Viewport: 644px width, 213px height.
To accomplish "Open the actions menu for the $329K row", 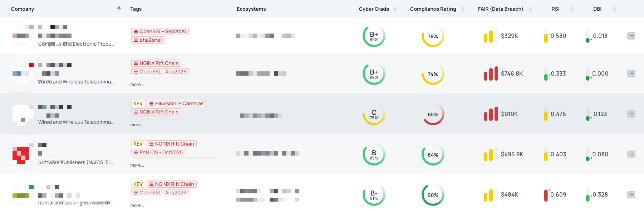I will point(631,36).
